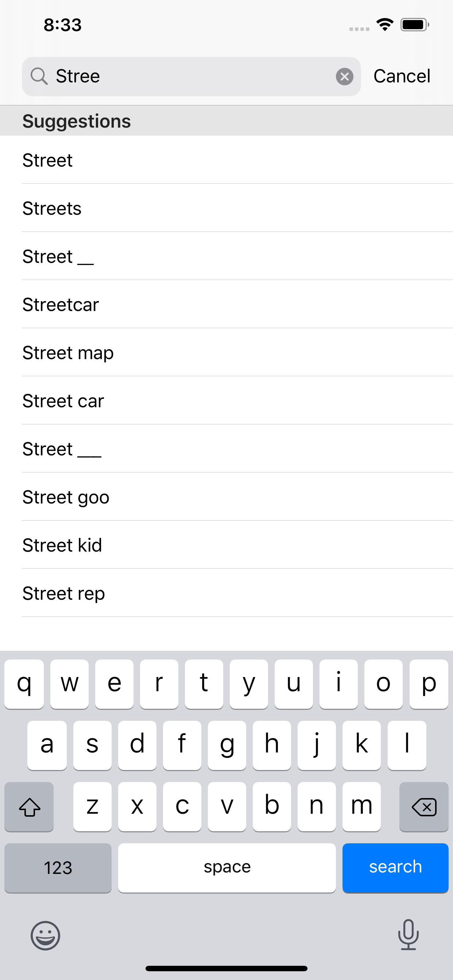Tap the first "Street" suggestion
Screen dimensions: 453x980
pyautogui.click(x=47, y=160)
